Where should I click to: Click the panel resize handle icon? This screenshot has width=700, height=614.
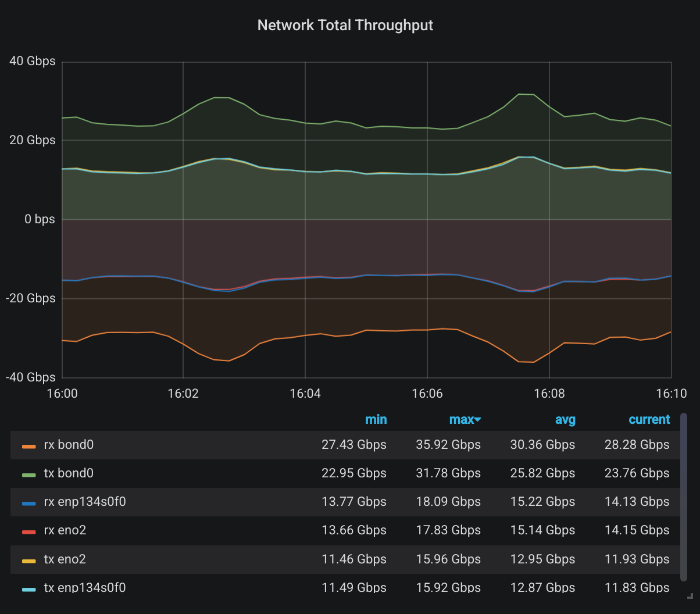(690, 595)
